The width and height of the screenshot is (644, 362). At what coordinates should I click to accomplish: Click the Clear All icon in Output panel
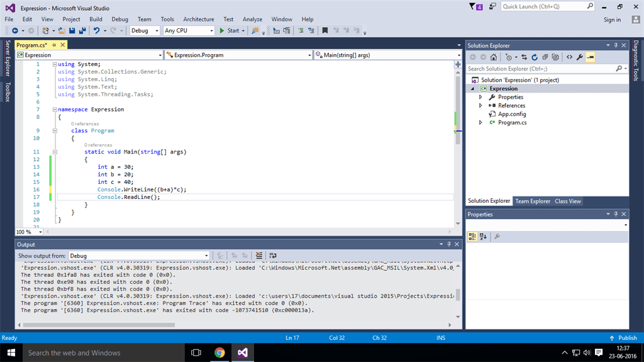pyautogui.click(x=259, y=256)
